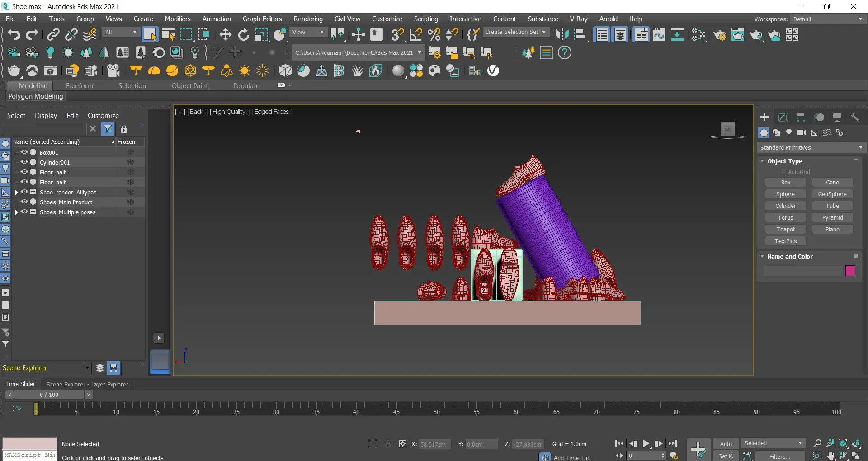868x461 pixels.
Task: Switch to the Freeform ribbon tab
Action: tap(79, 86)
